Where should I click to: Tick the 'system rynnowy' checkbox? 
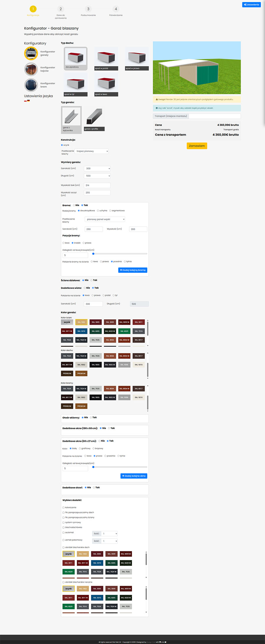coord(63,522)
